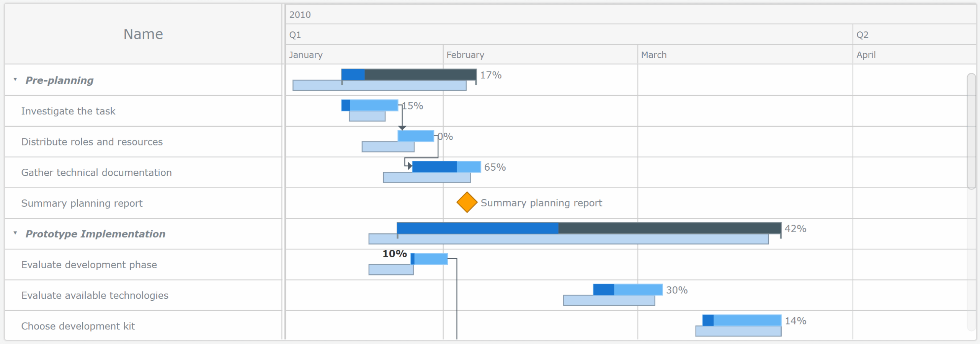The image size is (980, 344).
Task: Click the Evaluate development phase 10% bar
Action: [429, 259]
